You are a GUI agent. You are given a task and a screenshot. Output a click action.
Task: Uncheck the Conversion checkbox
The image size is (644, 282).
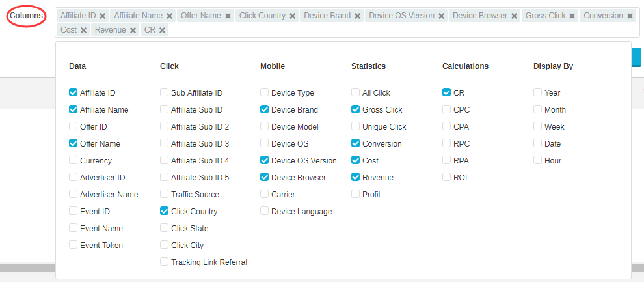(x=356, y=143)
